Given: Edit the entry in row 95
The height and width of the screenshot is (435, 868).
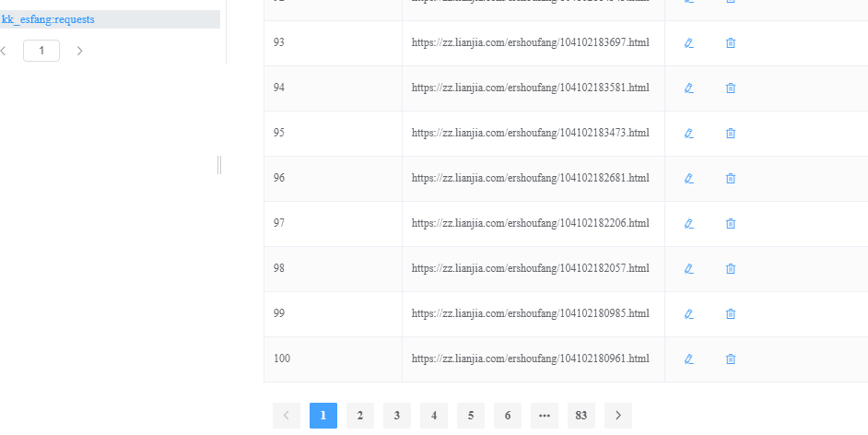Looking at the screenshot, I should [x=688, y=133].
